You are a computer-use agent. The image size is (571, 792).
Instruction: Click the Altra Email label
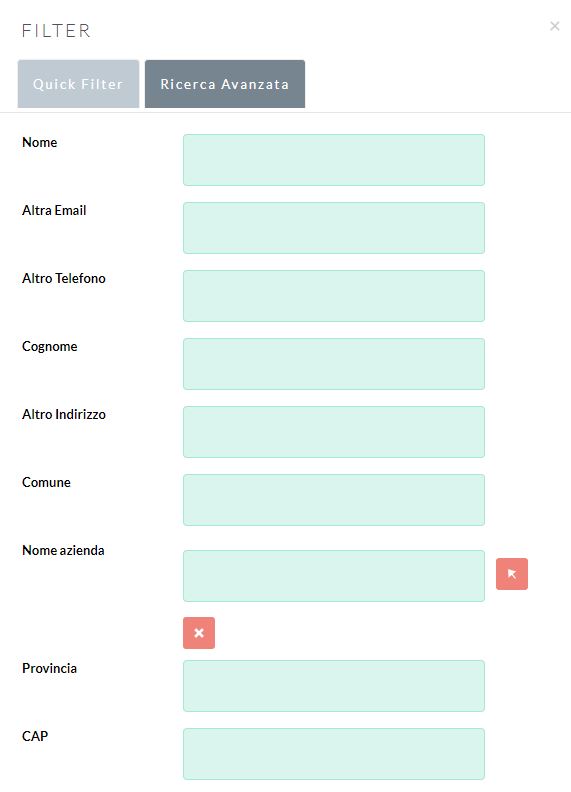54,210
